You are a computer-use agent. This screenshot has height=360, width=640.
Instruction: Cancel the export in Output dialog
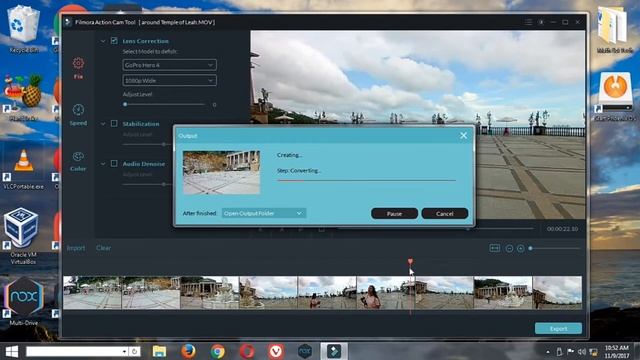(x=444, y=213)
